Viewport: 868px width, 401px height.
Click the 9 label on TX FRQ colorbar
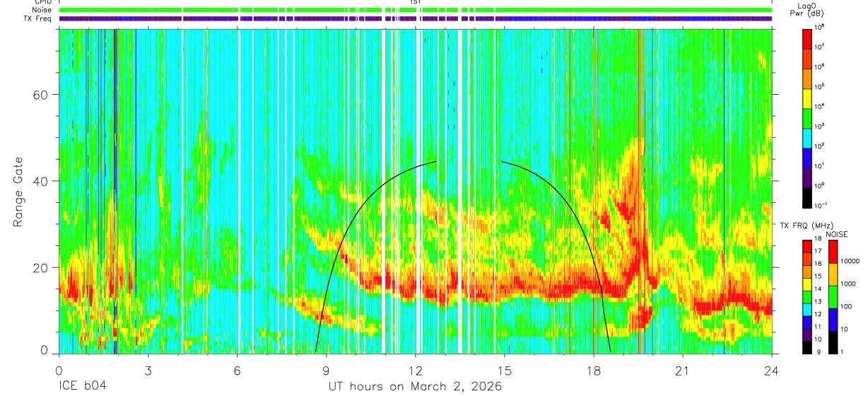pos(818,351)
